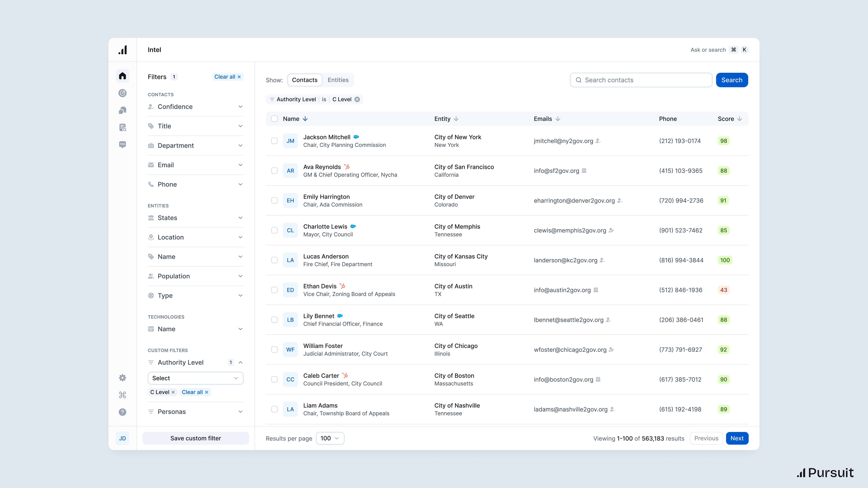Tick the Lucas Anderson row checkbox
868x488 pixels.
(x=274, y=260)
